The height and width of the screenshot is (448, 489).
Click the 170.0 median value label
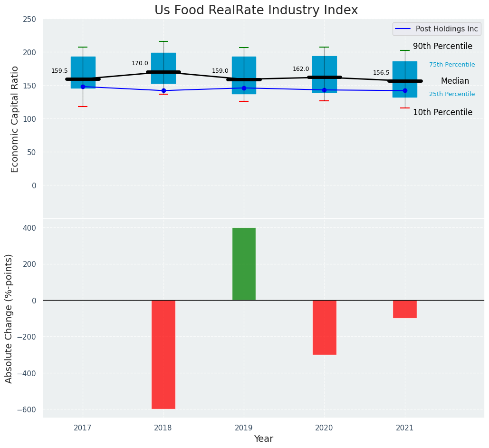point(140,63)
